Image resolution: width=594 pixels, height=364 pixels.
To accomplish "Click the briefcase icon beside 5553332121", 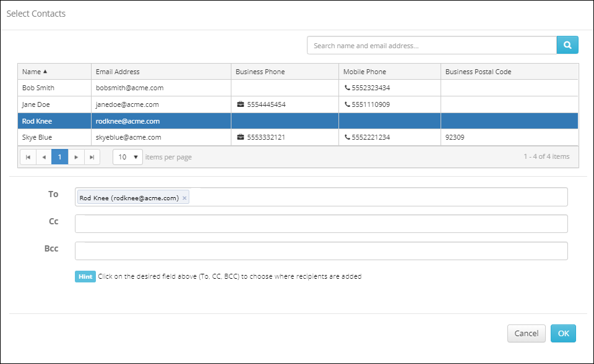I will tap(241, 137).
